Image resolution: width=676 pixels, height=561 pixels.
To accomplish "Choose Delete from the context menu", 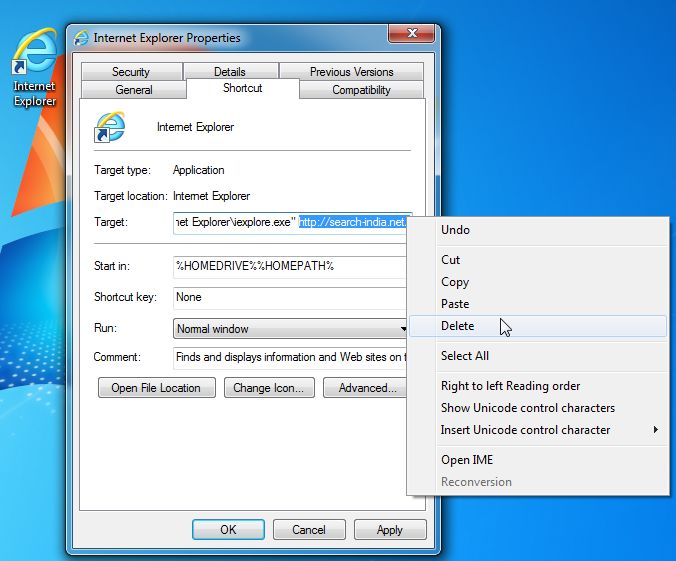I will pyautogui.click(x=538, y=326).
